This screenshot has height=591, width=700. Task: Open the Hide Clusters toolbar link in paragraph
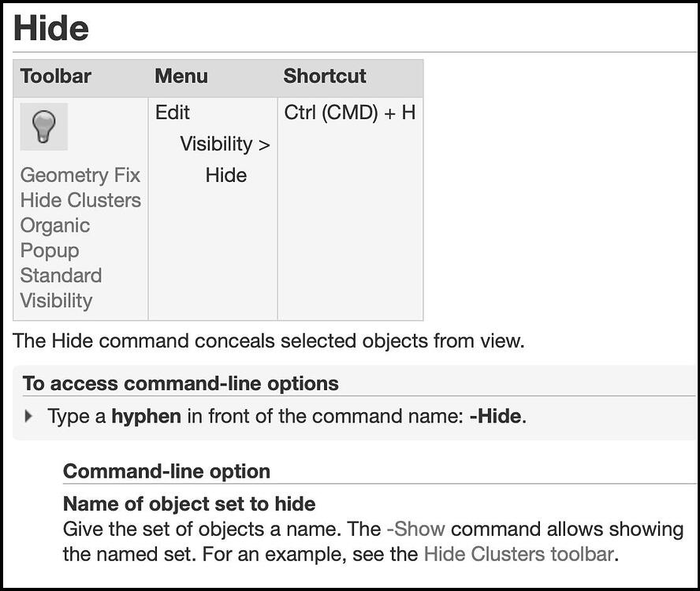click(519, 554)
